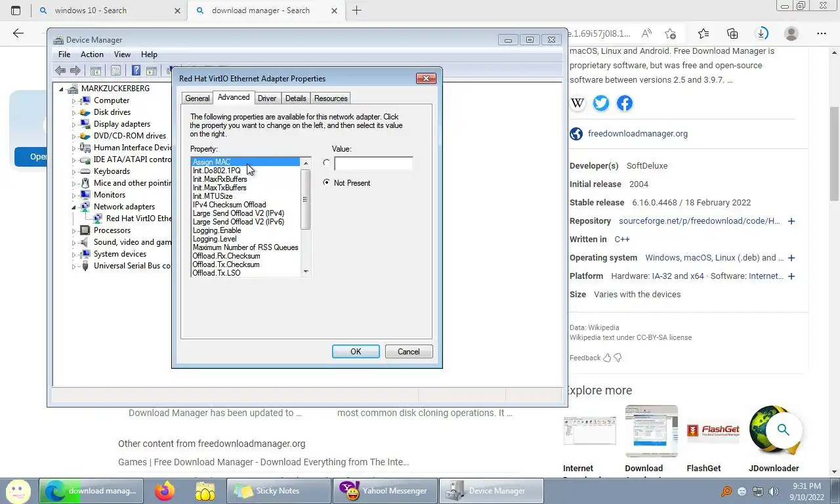Open sourceforge repository link
This screenshot has width=840, height=504.
pyautogui.click(x=700, y=221)
